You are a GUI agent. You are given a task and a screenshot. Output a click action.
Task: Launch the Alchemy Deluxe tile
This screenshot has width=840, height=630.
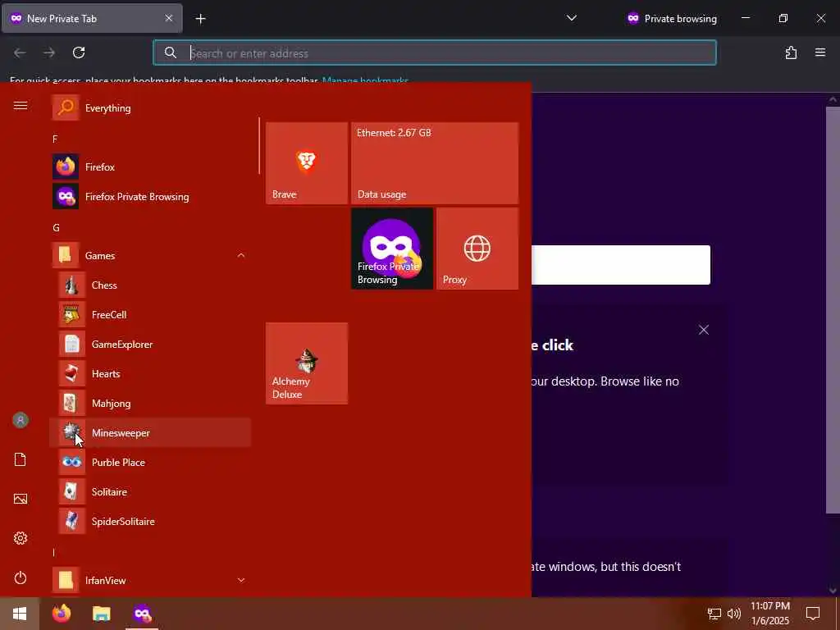pos(307,363)
